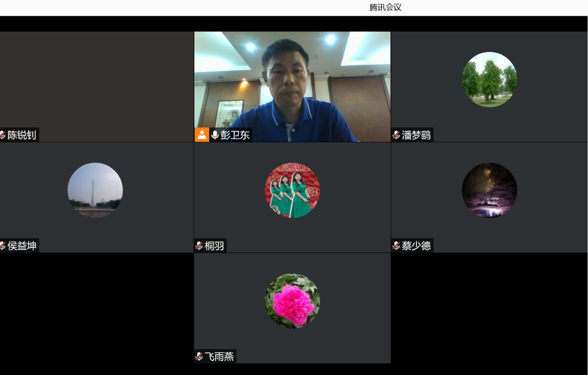Click the muted mic icon next to 飞雨燕
This screenshot has width=588, height=375.
click(199, 356)
